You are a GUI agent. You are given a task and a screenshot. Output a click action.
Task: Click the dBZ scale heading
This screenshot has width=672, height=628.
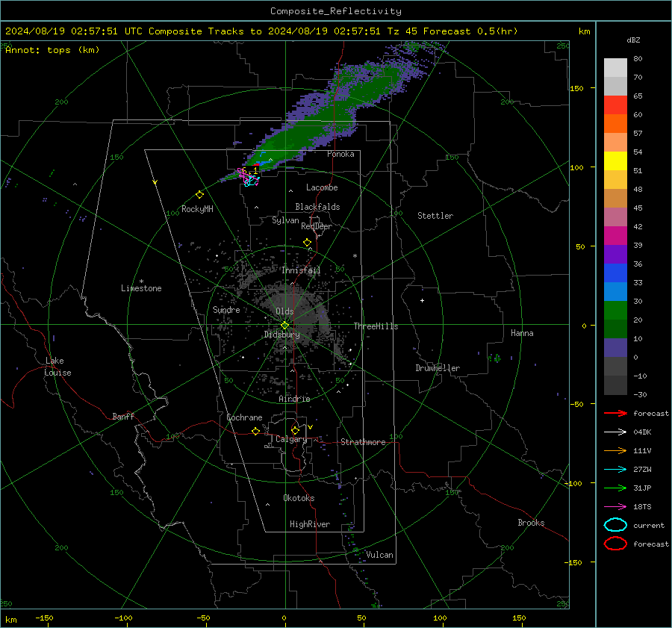633,40
